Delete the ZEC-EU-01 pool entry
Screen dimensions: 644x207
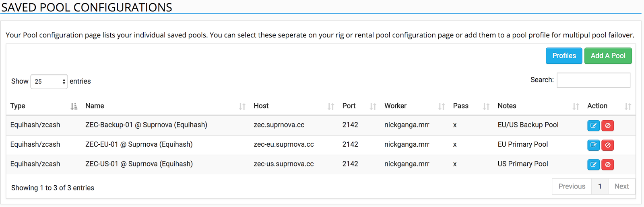(608, 145)
